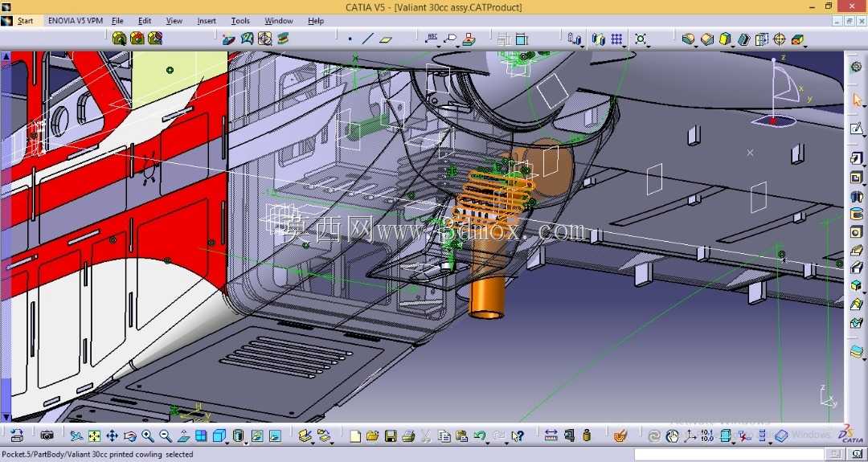Click the Open folder icon

(373, 436)
